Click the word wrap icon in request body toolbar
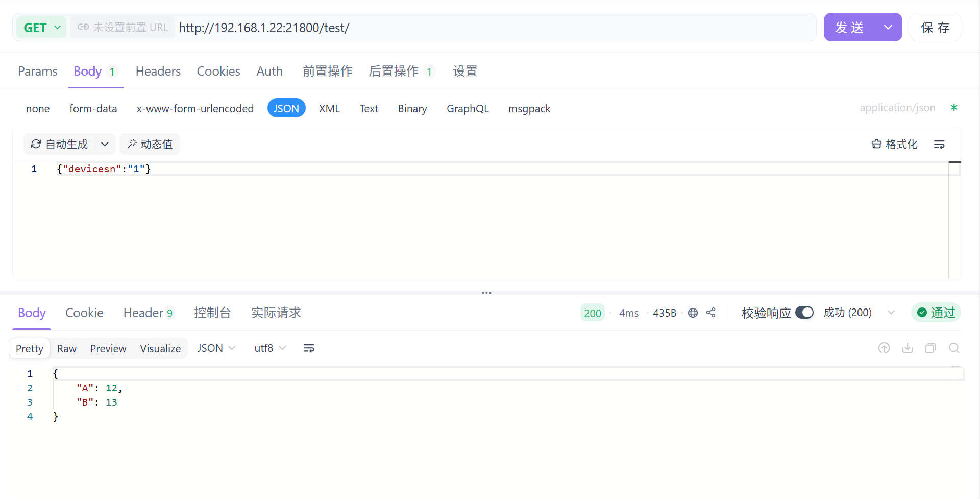Viewport: 980px width, 499px height. pos(939,145)
